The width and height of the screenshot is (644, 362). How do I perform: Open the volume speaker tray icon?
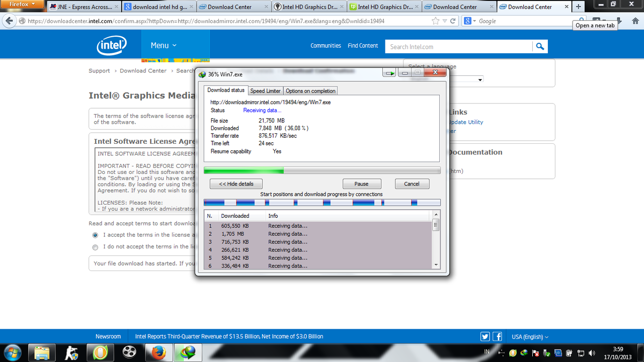click(x=592, y=353)
